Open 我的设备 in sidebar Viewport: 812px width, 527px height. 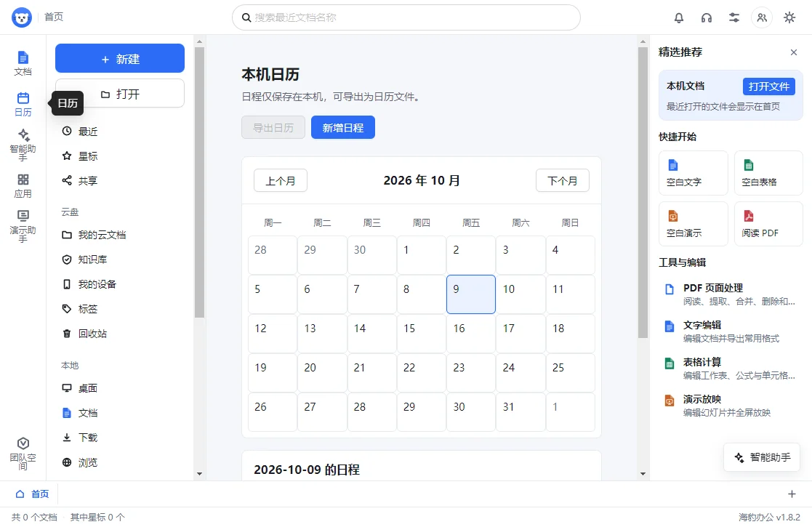coord(121,284)
